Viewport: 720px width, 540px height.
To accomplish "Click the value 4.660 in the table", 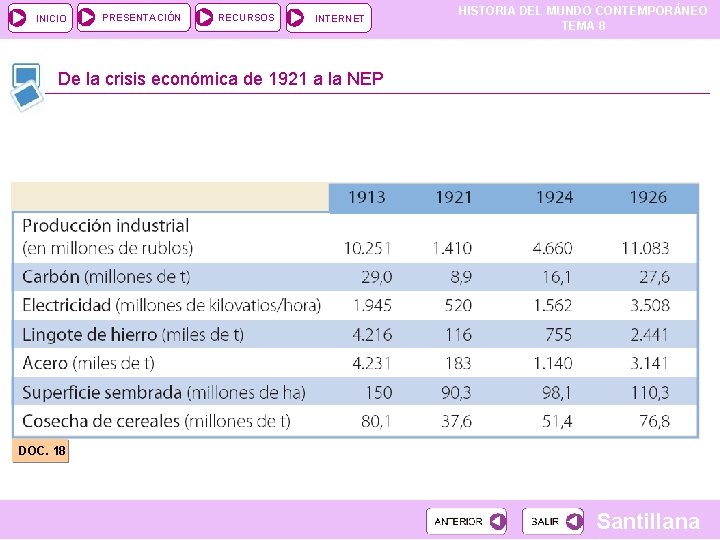I will [552, 248].
